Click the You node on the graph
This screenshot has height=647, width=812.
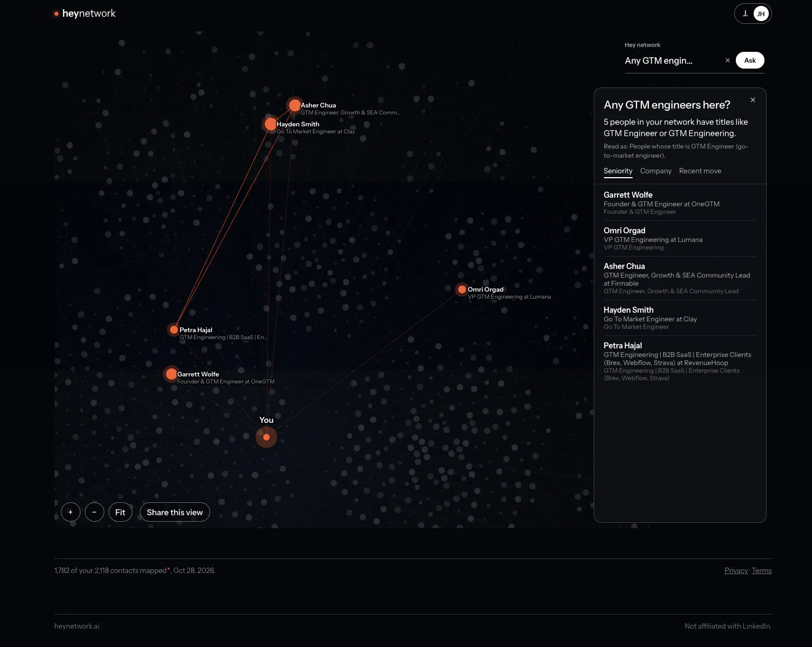(266, 437)
